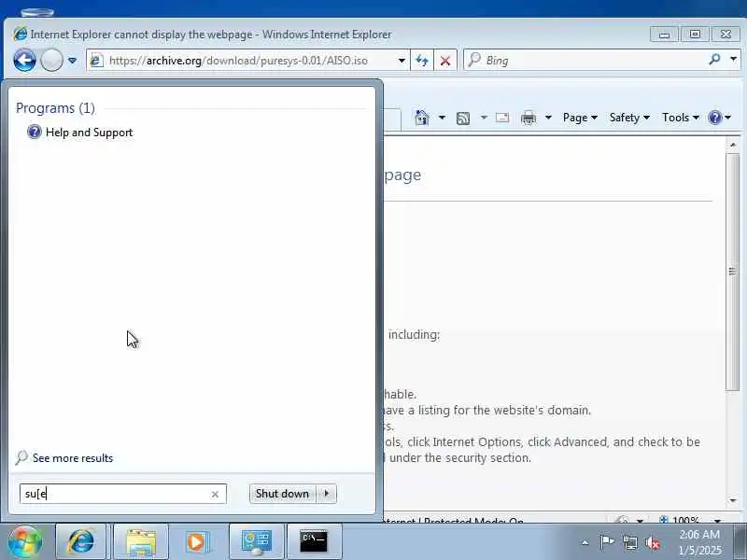Click the Action Center flag icon
The image size is (747, 560).
tap(606, 542)
